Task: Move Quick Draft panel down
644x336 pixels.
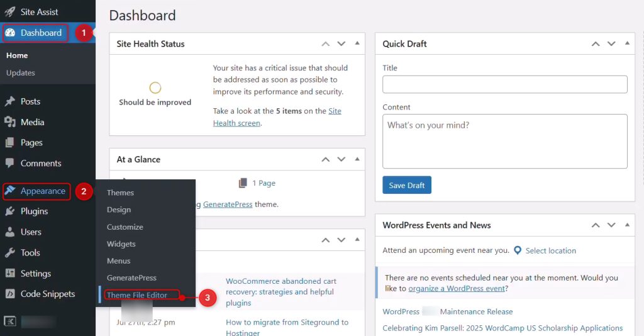Action: 611,43
